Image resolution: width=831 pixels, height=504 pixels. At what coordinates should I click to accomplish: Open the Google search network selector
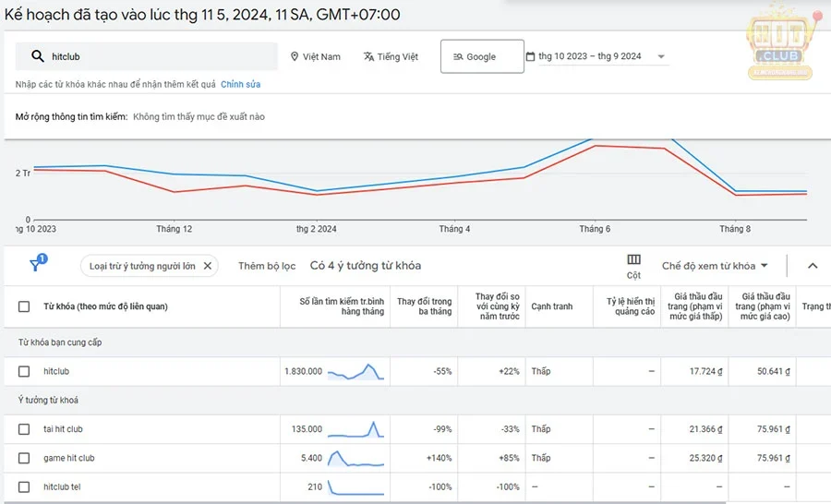click(481, 56)
